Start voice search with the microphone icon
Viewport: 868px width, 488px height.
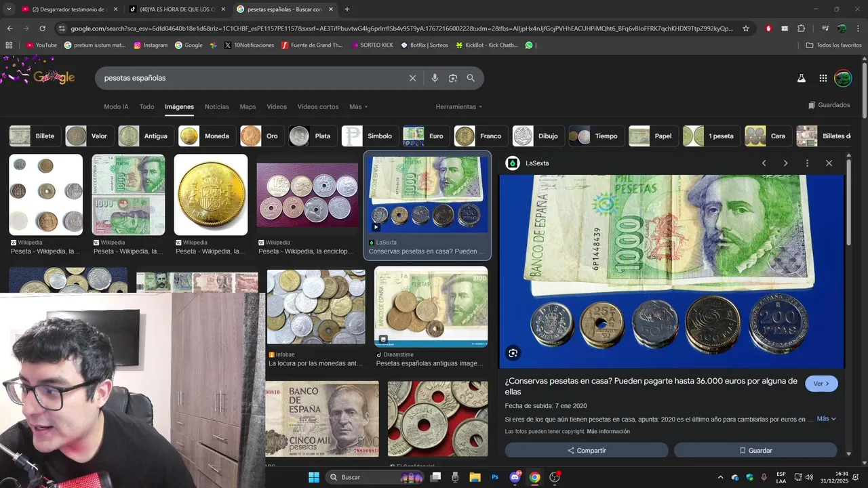[435, 78]
